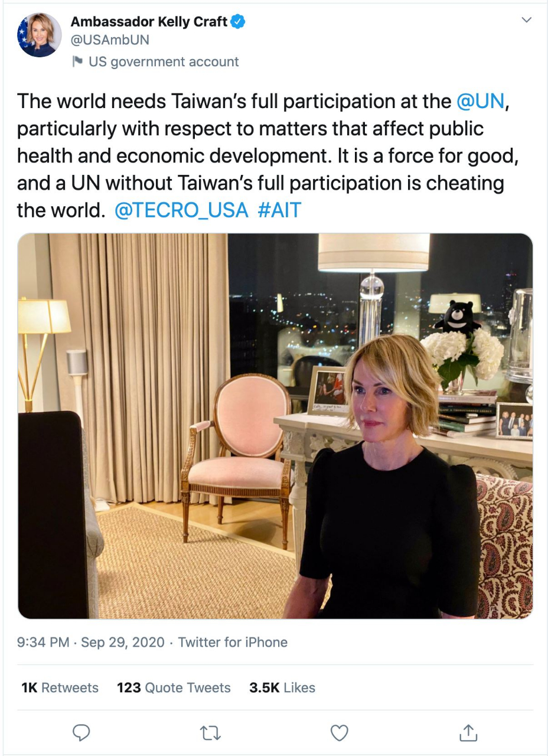Click the retweet arrows icon

pyautogui.click(x=210, y=733)
